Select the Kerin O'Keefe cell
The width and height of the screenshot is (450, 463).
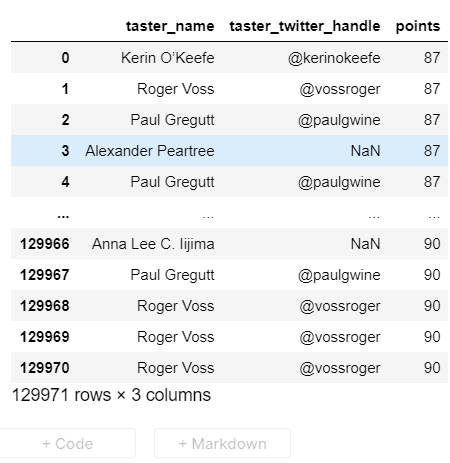pos(167,58)
